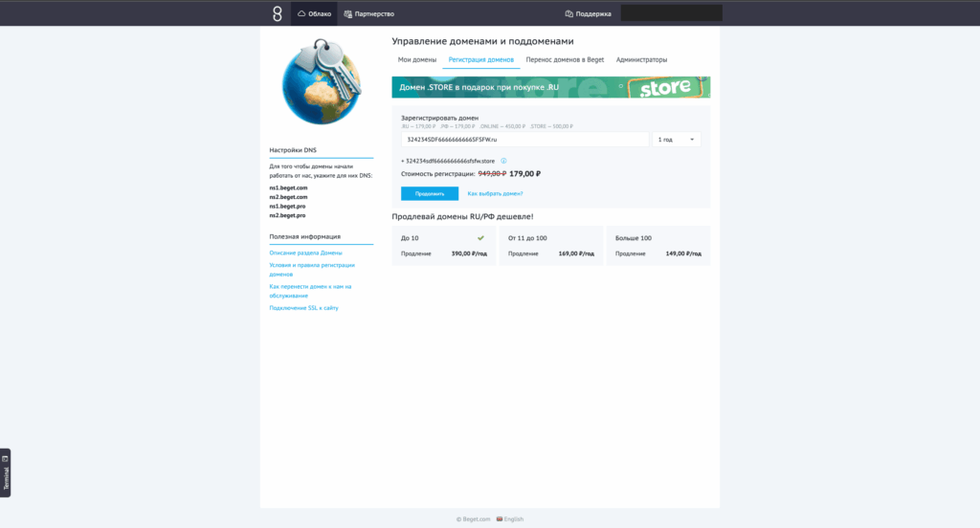Select the 'До 10' renewal tier
Viewport: 980px width, 528px height.
pos(444,246)
